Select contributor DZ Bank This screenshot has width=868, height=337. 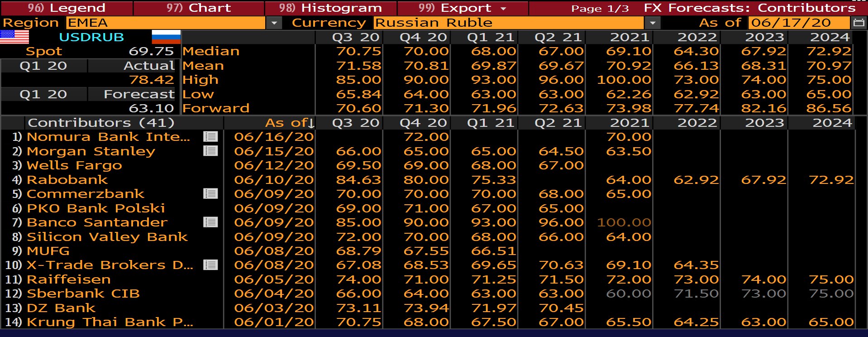[x=61, y=308]
